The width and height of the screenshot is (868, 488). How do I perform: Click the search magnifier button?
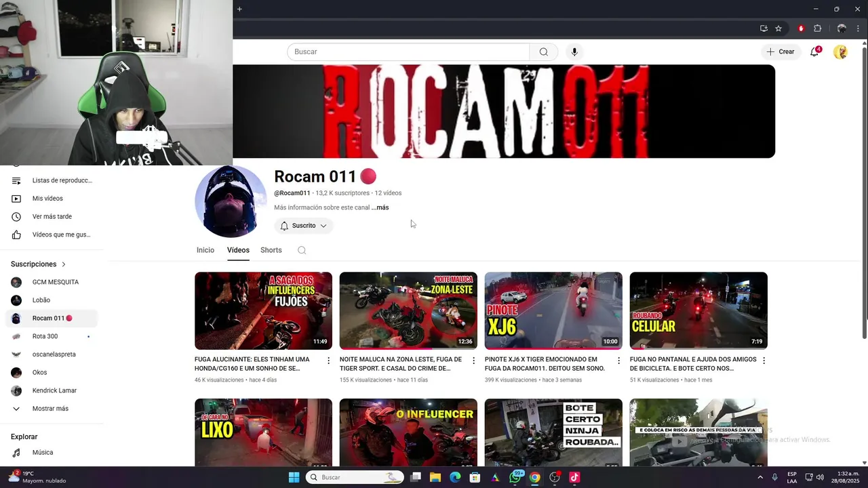[544, 52]
